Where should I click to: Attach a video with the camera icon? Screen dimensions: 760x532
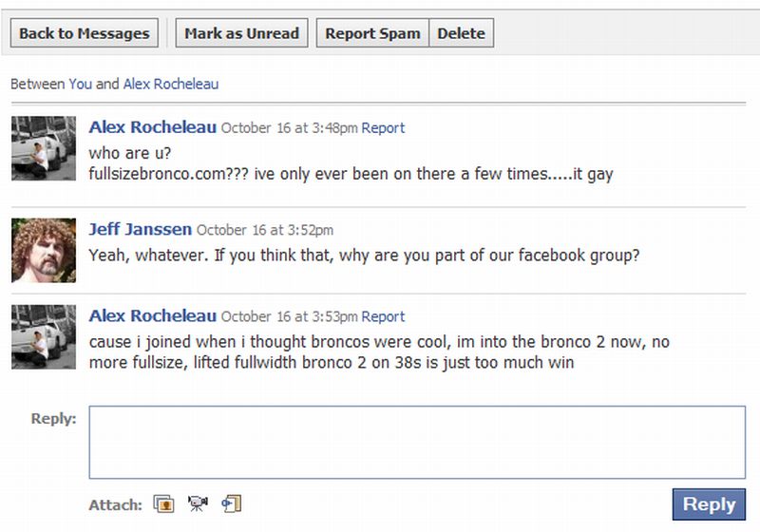click(x=198, y=504)
